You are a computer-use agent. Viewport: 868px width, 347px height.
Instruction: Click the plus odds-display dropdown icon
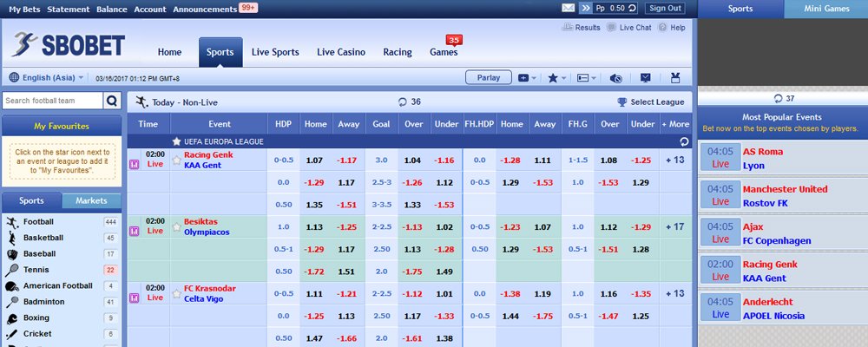point(527,78)
